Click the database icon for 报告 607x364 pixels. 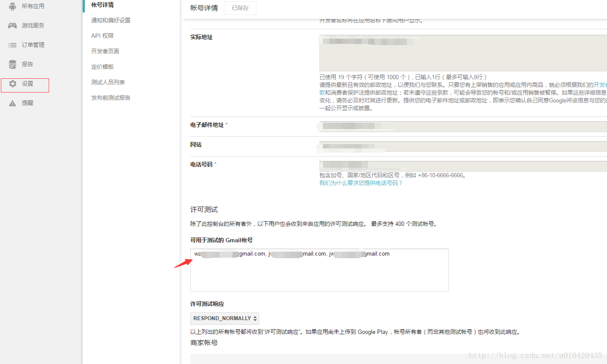[x=12, y=64]
